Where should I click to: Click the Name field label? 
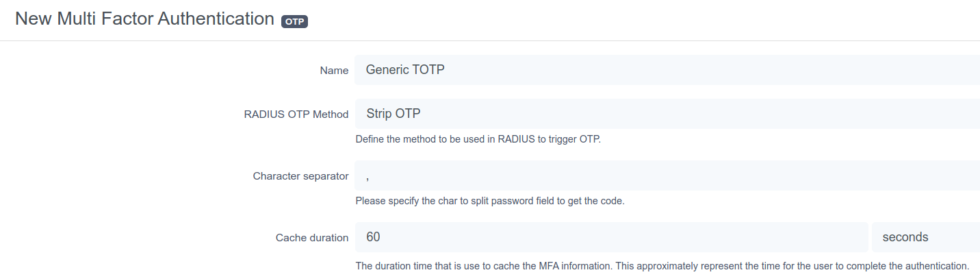coord(334,71)
